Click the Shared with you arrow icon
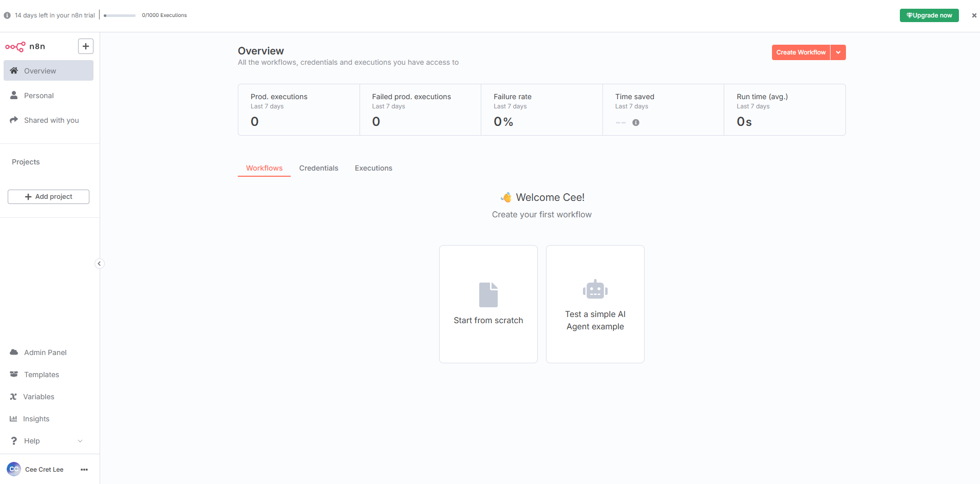 tap(14, 120)
